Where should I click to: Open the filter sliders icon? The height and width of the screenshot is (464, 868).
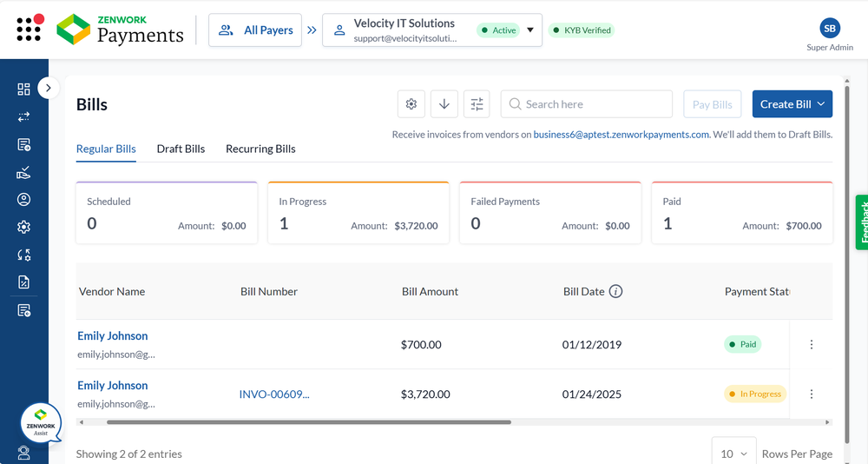click(477, 104)
